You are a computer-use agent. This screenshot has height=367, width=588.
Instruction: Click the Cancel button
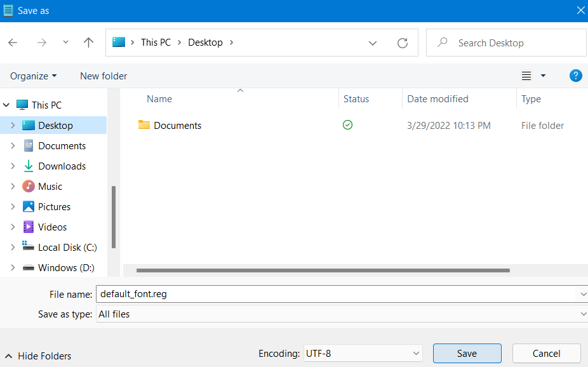[546, 353]
